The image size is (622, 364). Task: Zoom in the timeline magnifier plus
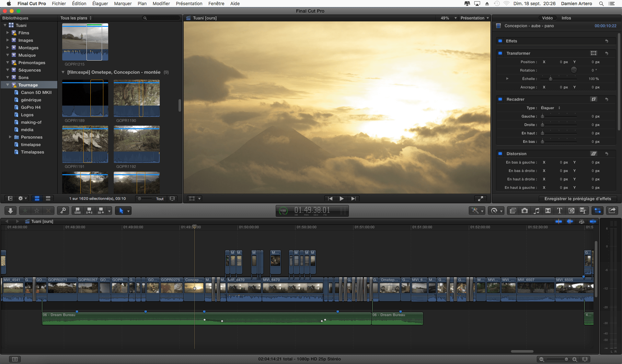coord(574,359)
